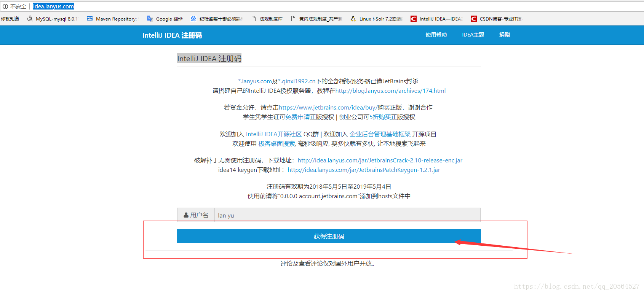The height and width of the screenshot is (294, 644).
Task: Download JetbrainsCrack-2.10-release-enc.jar link
Action: tap(380, 160)
